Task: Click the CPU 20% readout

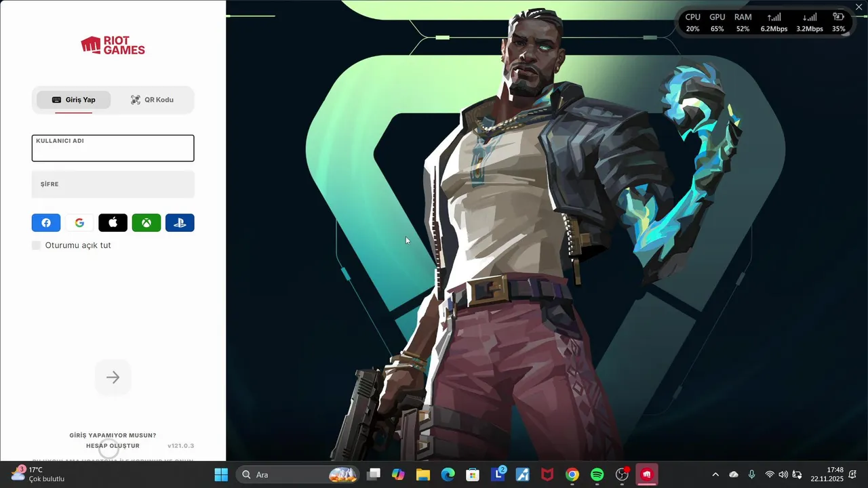Action: (692, 23)
